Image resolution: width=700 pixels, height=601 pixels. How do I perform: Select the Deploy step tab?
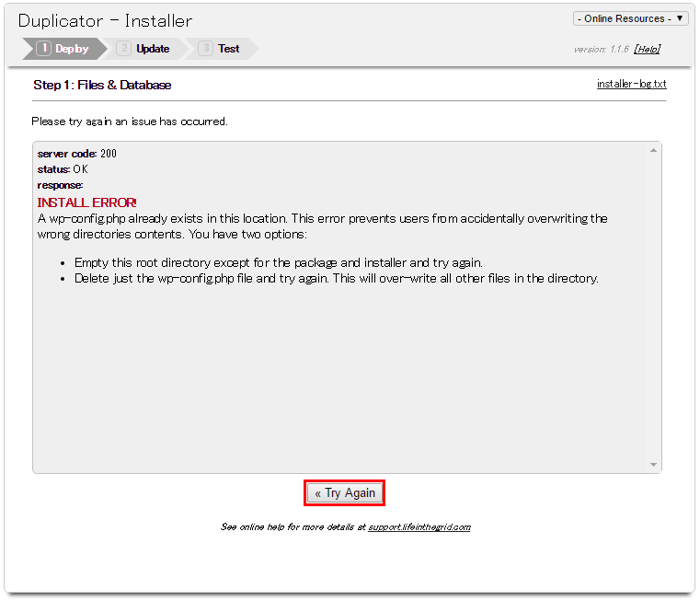point(64,49)
